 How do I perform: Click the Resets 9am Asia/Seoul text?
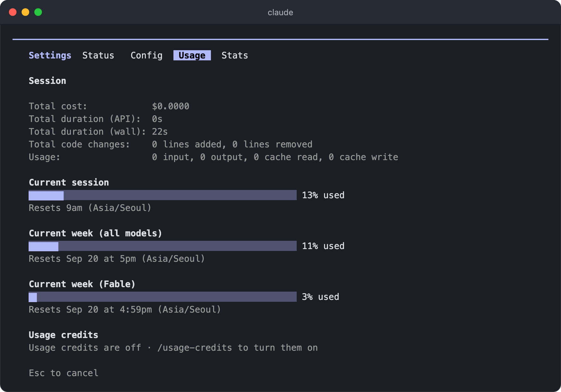[90, 208]
